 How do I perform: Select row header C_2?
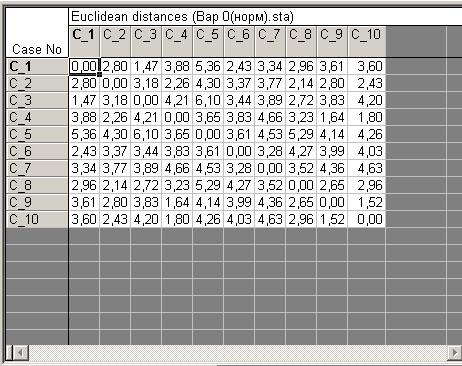pos(37,83)
